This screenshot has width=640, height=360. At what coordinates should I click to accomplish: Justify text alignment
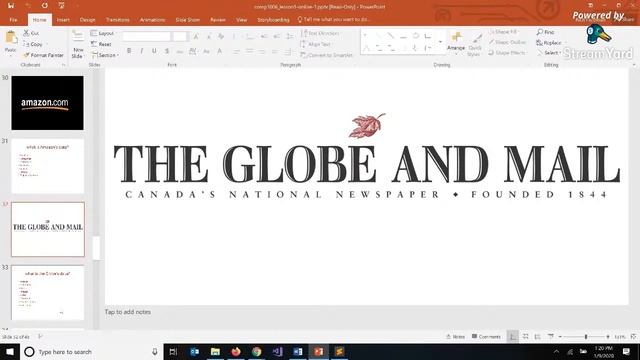pos(275,51)
